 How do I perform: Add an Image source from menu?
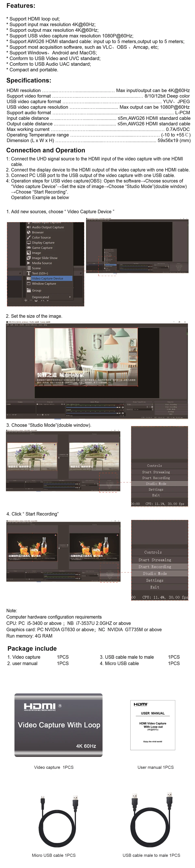(36, 253)
